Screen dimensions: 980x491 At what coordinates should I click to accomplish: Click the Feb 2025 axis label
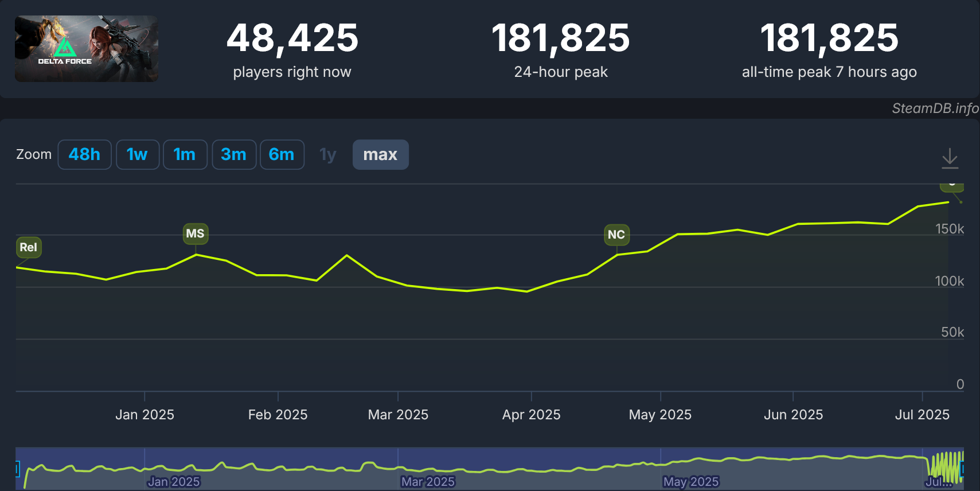pos(278,415)
